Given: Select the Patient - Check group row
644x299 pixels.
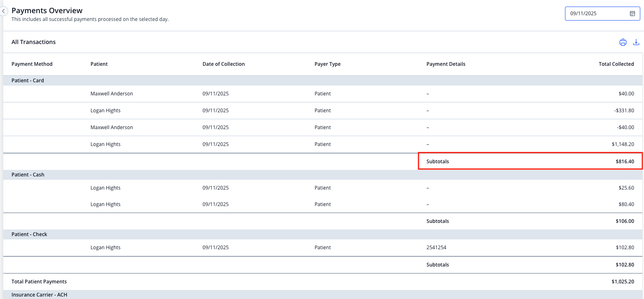Looking at the screenshot, I should point(323,234).
